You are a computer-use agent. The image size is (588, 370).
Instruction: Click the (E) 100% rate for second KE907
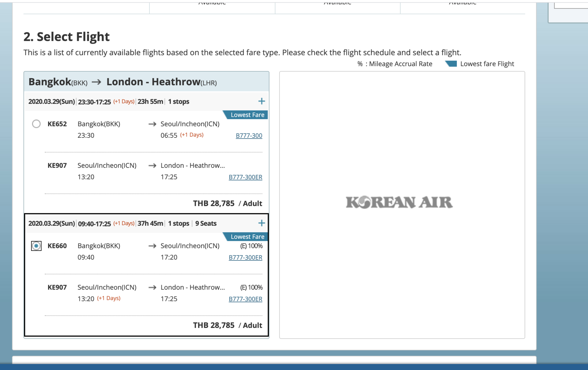252,287
